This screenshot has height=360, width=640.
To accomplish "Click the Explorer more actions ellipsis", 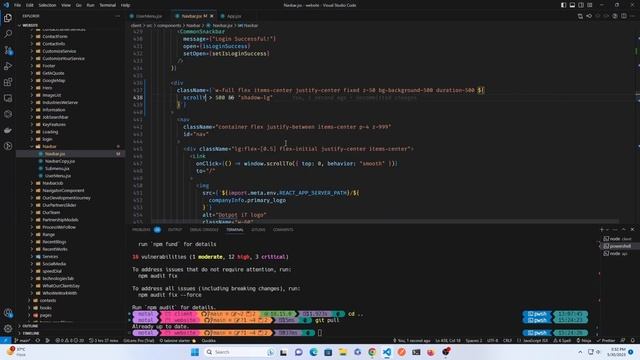I will click(118, 16).
